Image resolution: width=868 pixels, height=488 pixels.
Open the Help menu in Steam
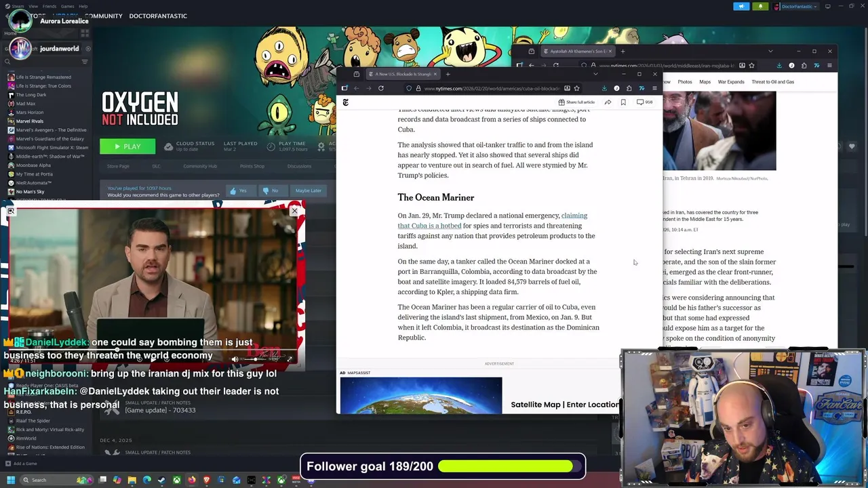[x=83, y=6]
